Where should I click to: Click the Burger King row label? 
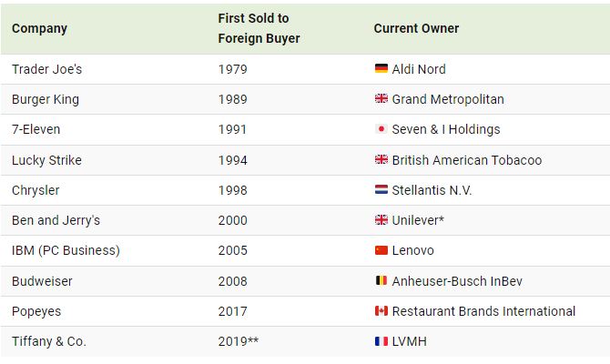pos(46,99)
